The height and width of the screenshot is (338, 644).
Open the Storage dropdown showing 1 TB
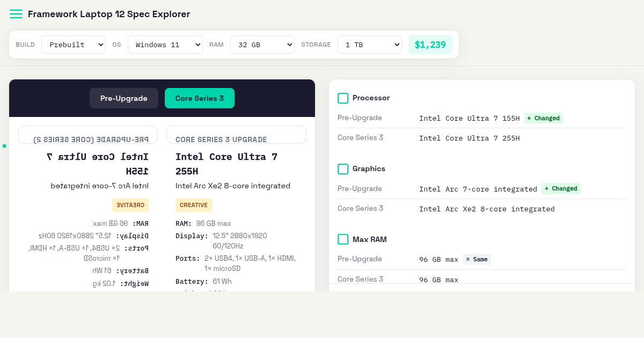coord(370,45)
